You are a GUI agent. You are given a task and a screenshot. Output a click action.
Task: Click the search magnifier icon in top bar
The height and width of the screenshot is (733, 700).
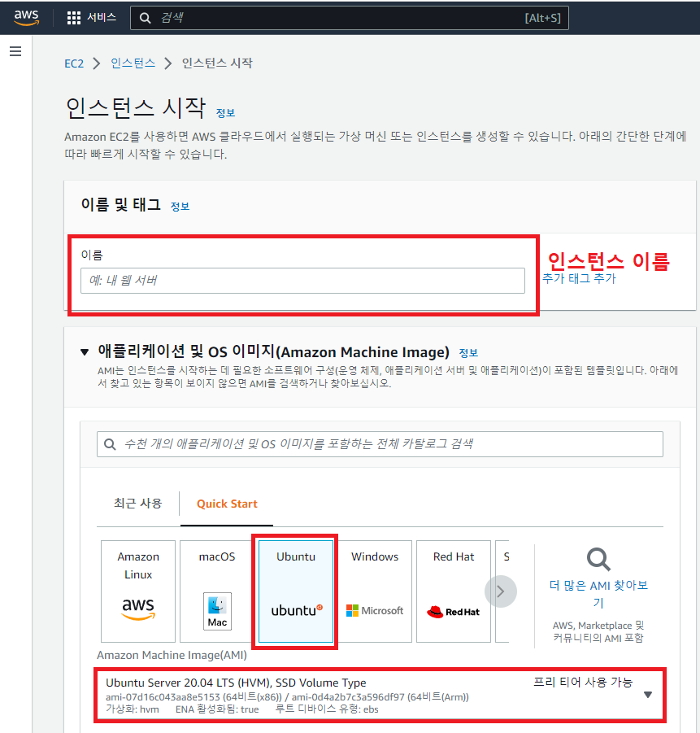pos(146,18)
